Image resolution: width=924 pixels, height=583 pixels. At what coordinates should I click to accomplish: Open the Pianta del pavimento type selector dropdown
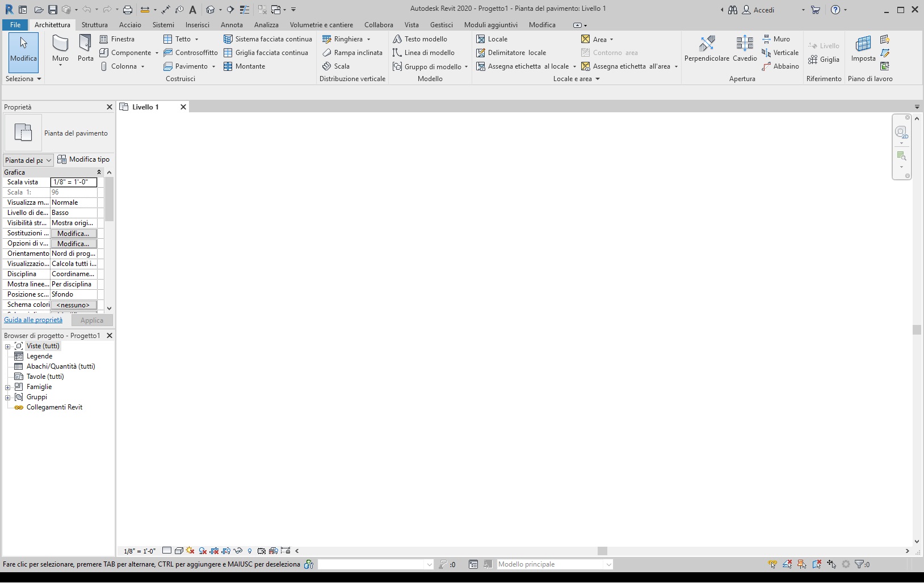28,160
